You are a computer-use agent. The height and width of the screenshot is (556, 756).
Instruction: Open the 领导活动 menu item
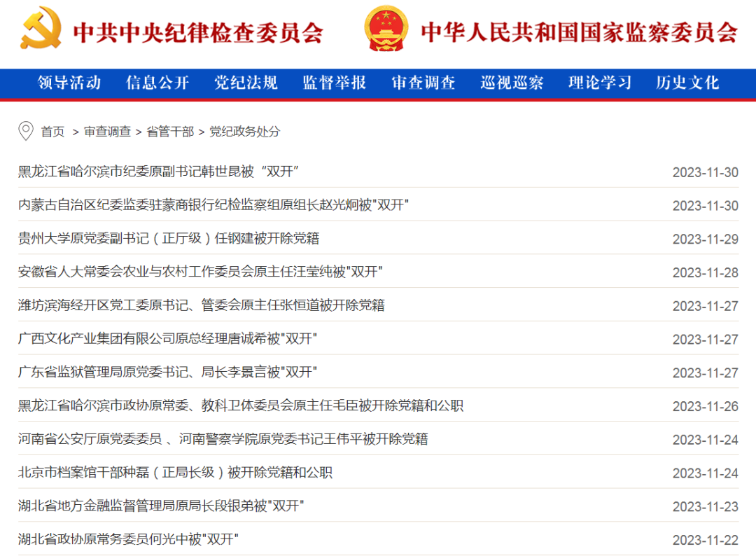[x=69, y=83]
